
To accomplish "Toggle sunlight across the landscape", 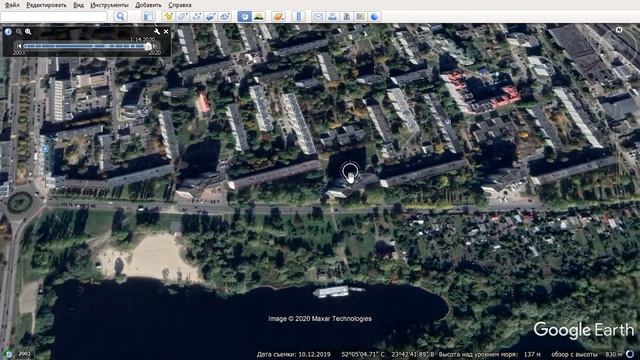I will (259, 16).
